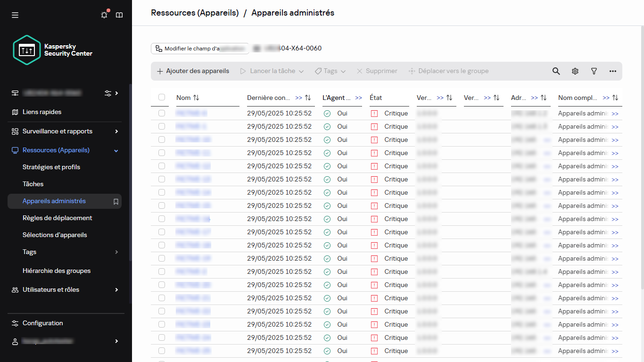Click the bookmark icon beside Appareils administrés
644x362 pixels.
[116, 201]
